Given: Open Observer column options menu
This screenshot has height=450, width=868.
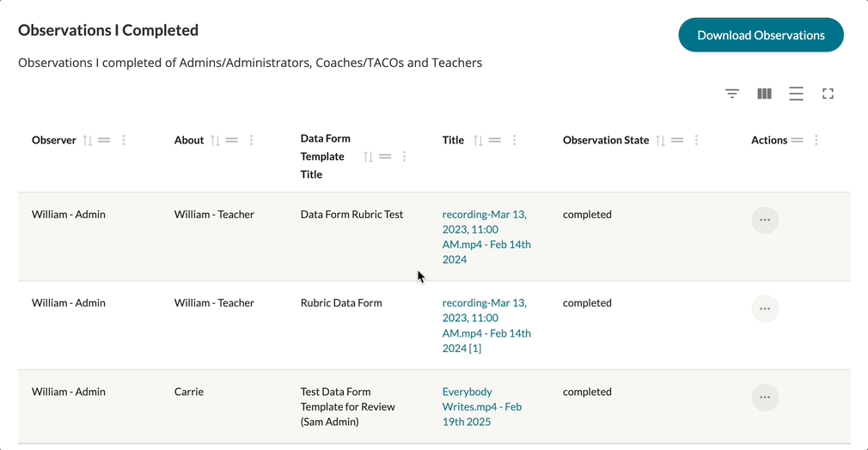Looking at the screenshot, I should tap(124, 140).
